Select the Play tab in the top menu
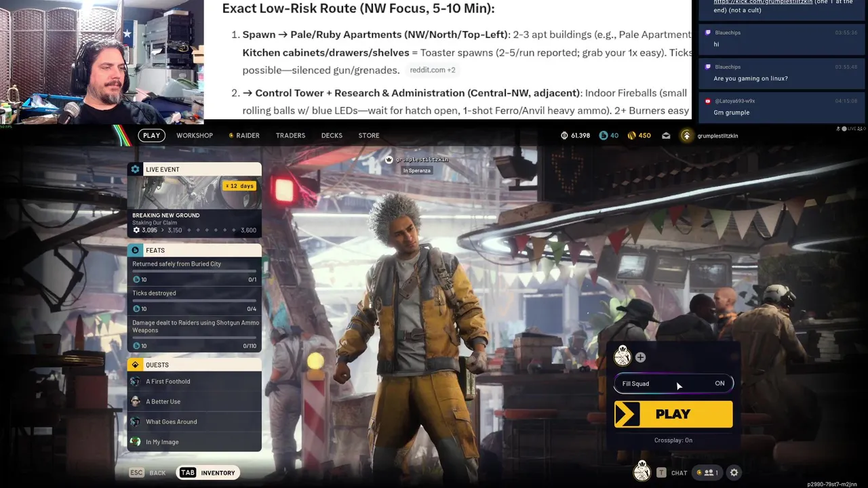This screenshot has height=488, width=868. click(152, 136)
